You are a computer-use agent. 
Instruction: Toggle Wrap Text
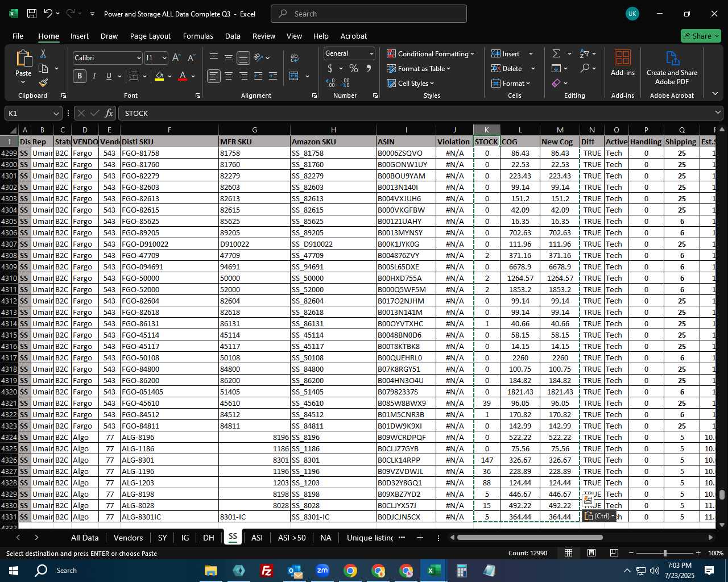294,57
